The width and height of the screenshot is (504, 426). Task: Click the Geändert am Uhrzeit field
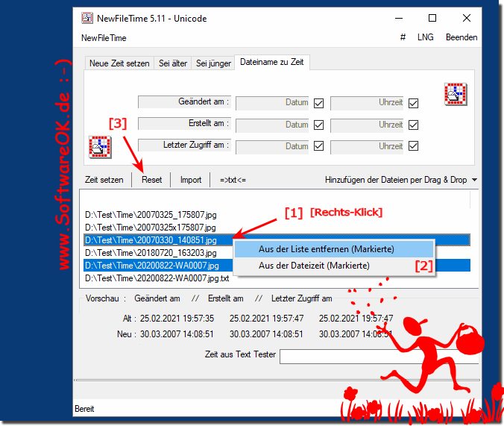[367, 103]
